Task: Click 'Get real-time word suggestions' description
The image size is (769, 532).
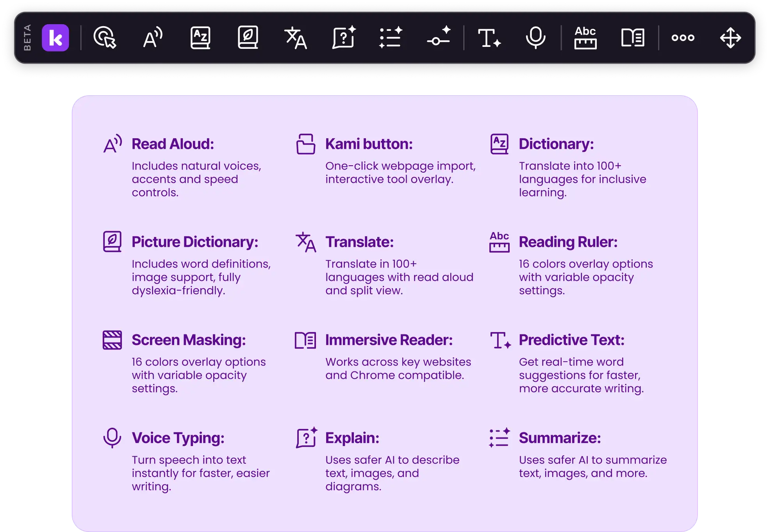Action: click(x=581, y=375)
